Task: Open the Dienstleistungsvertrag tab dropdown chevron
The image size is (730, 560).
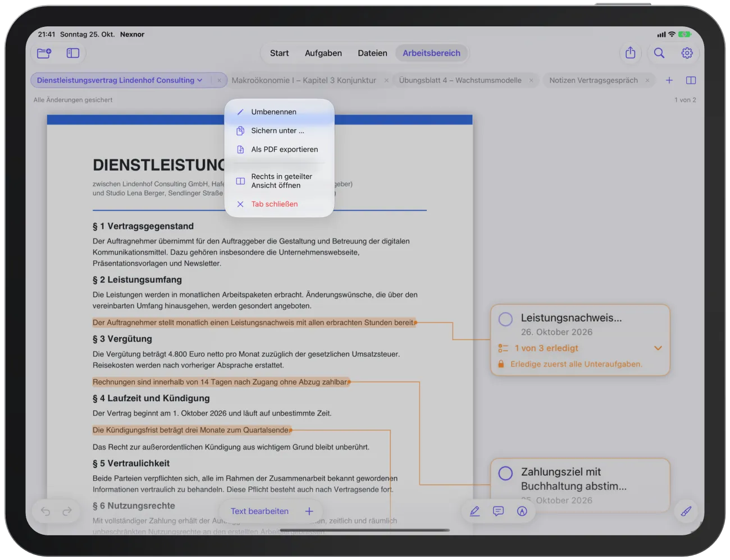Action: point(199,80)
